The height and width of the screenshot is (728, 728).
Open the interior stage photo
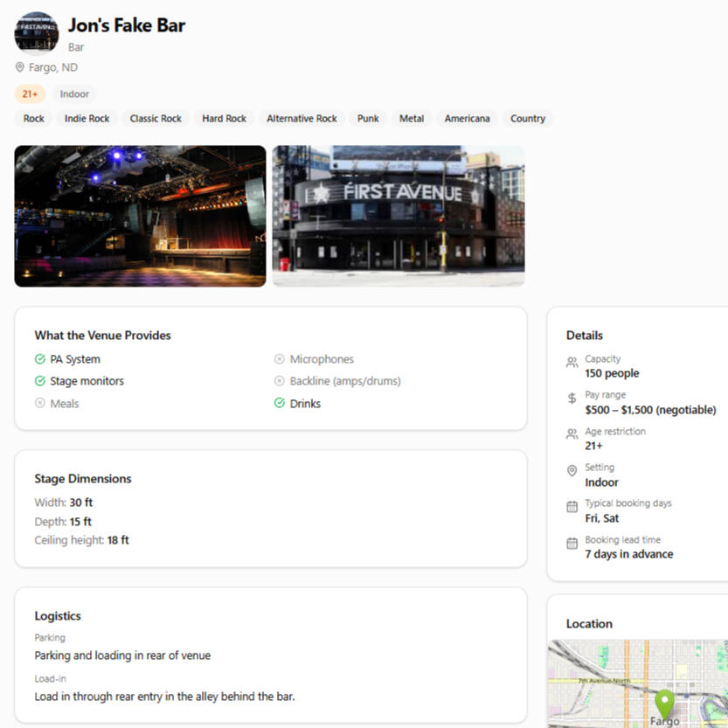coord(140,216)
